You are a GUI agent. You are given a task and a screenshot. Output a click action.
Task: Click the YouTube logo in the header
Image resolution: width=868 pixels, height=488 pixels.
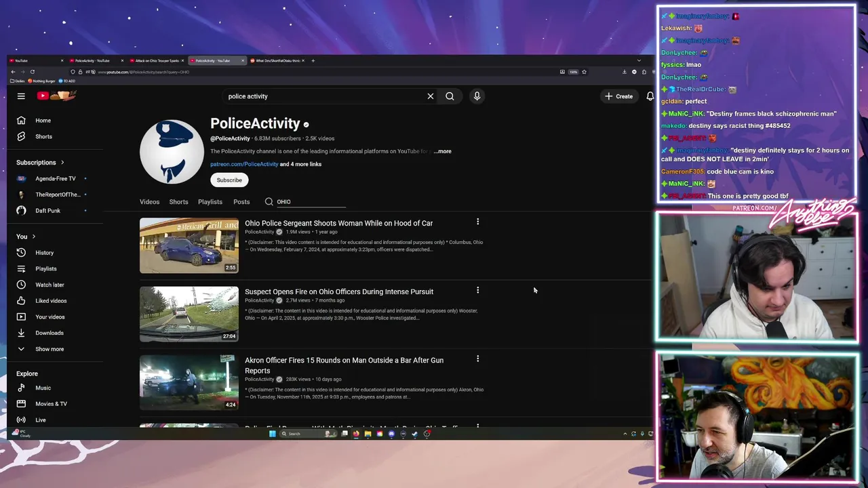(56, 96)
